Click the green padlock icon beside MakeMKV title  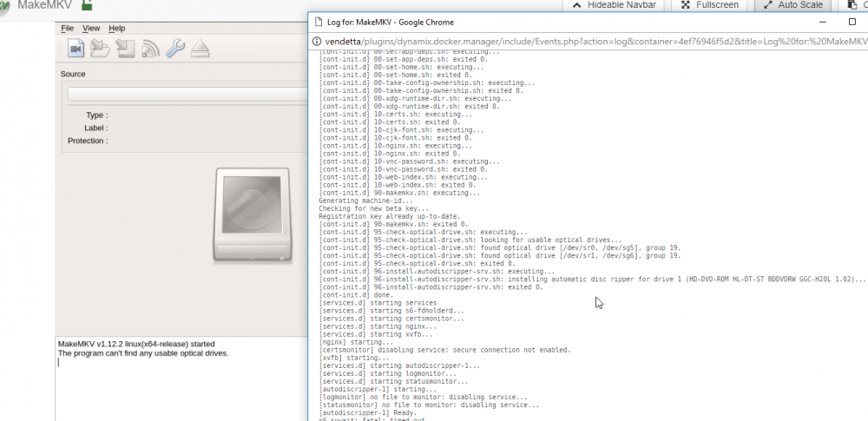(x=86, y=5)
